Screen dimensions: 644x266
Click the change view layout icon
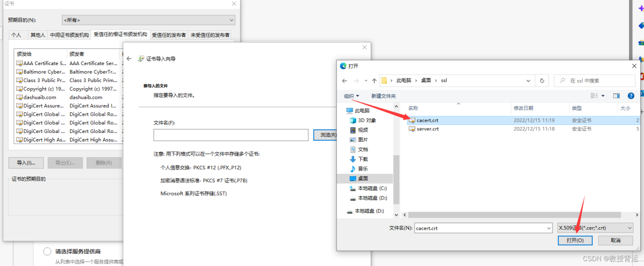click(x=595, y=96)
